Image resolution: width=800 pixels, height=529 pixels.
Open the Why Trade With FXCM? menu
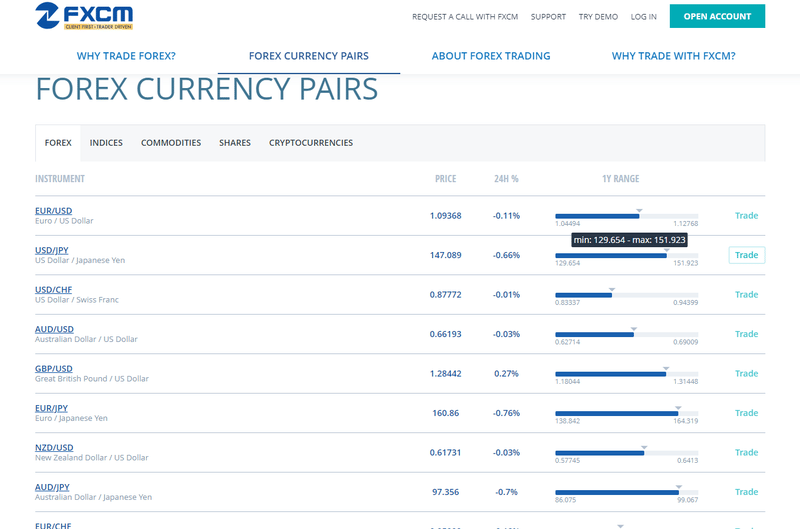pyautogui.click(x=673, y=56)
